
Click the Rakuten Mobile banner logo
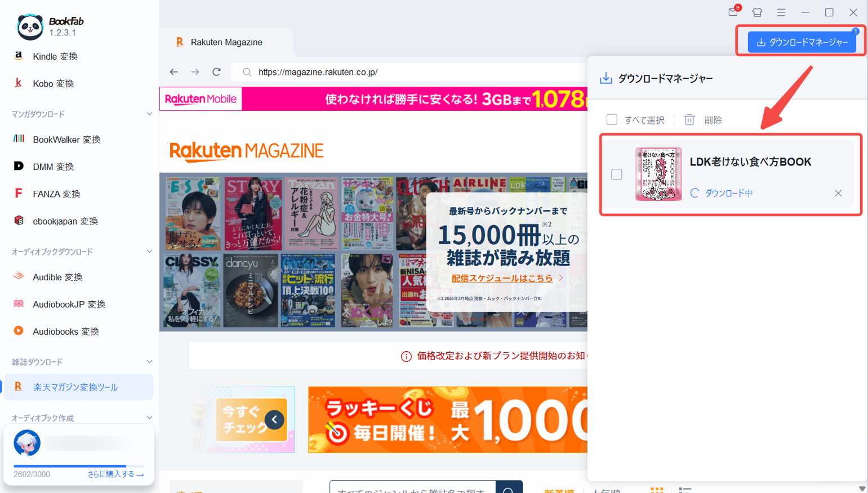click(201, 99)
